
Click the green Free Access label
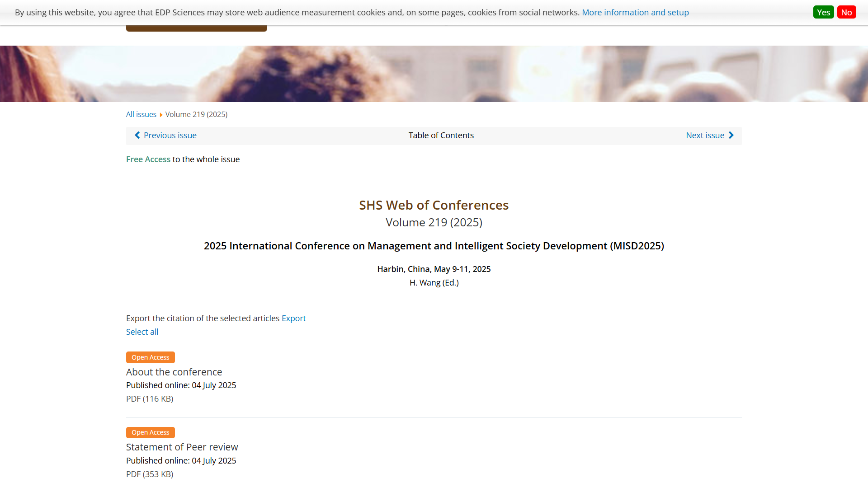tap(148, 159)
